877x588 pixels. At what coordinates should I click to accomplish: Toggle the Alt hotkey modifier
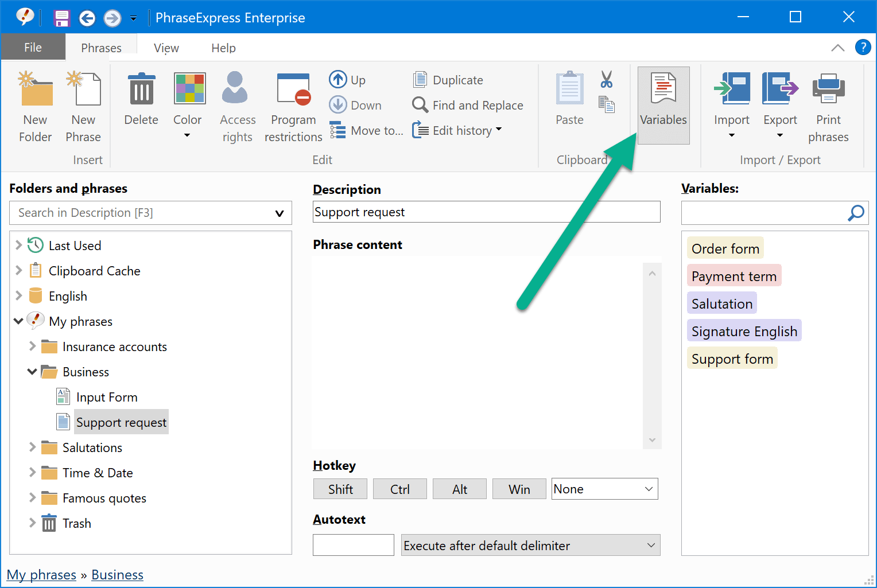pos(460,489)
